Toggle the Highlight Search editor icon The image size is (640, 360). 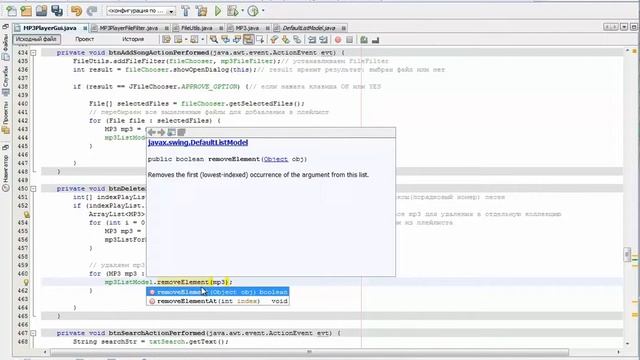(248, 40)
